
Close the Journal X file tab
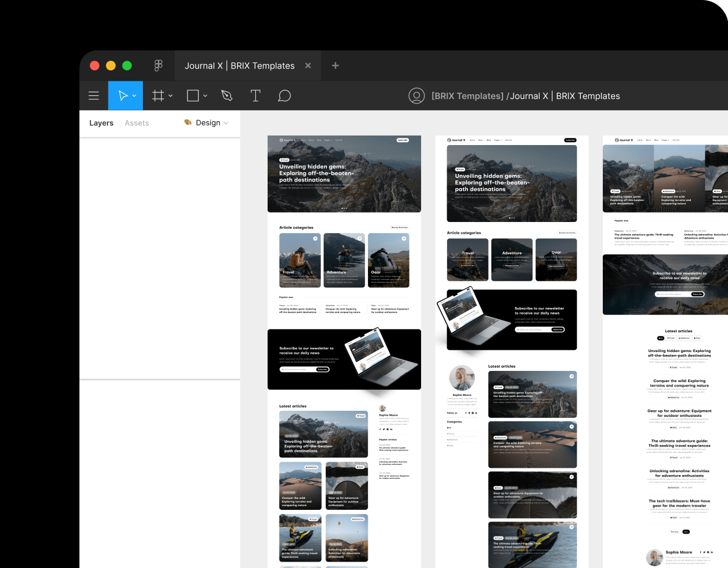point(308,65)
